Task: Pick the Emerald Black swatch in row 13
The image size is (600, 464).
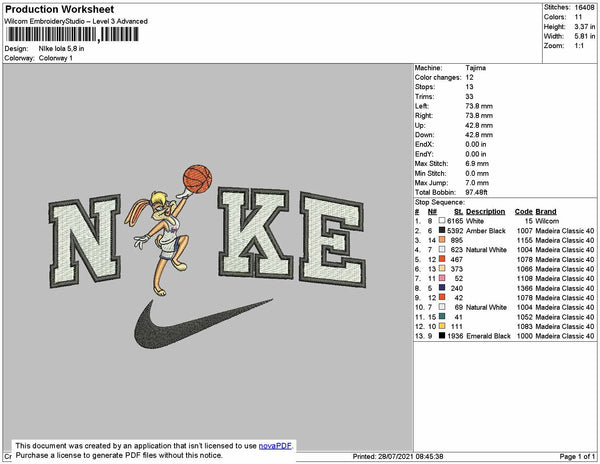Action: pos(442,336)
